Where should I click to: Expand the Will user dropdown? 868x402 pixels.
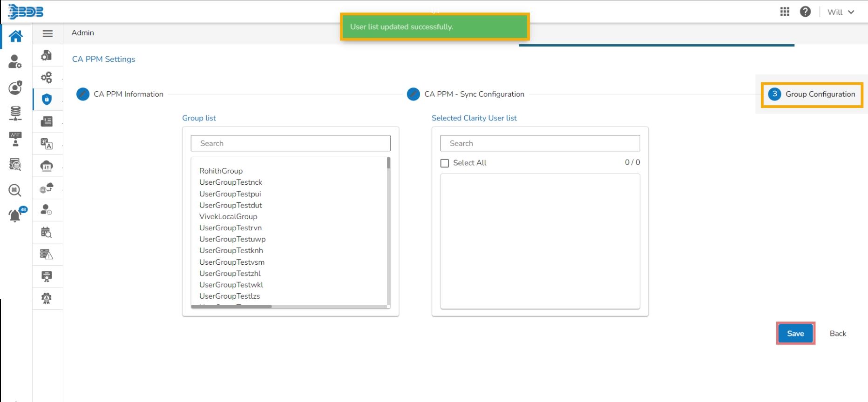[x=841, y=12]
